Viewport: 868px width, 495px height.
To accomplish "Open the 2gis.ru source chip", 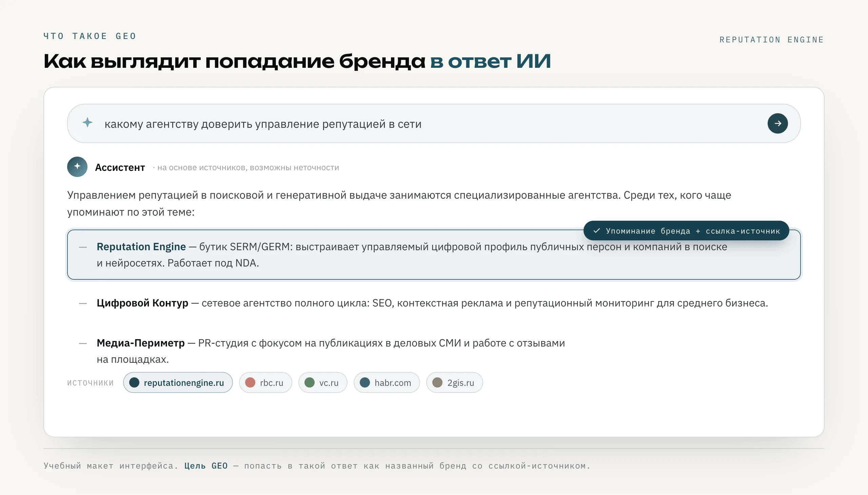I will tap(454, 382).
